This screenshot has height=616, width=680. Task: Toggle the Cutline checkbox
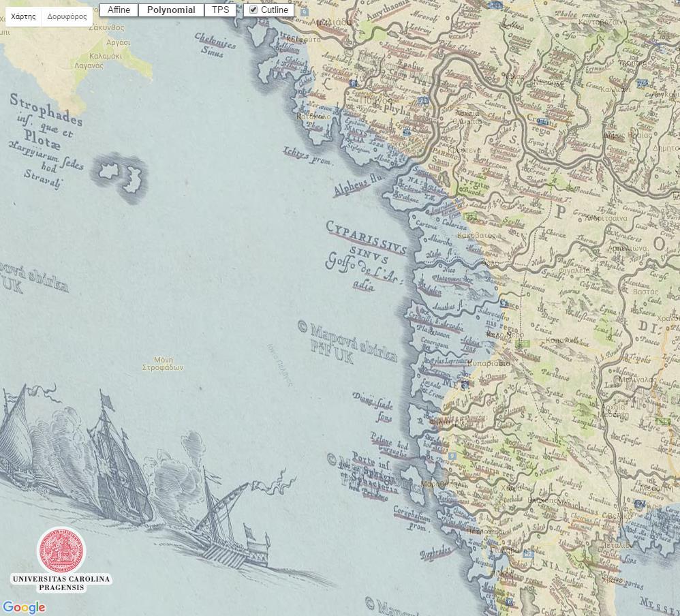click(253, 10)
